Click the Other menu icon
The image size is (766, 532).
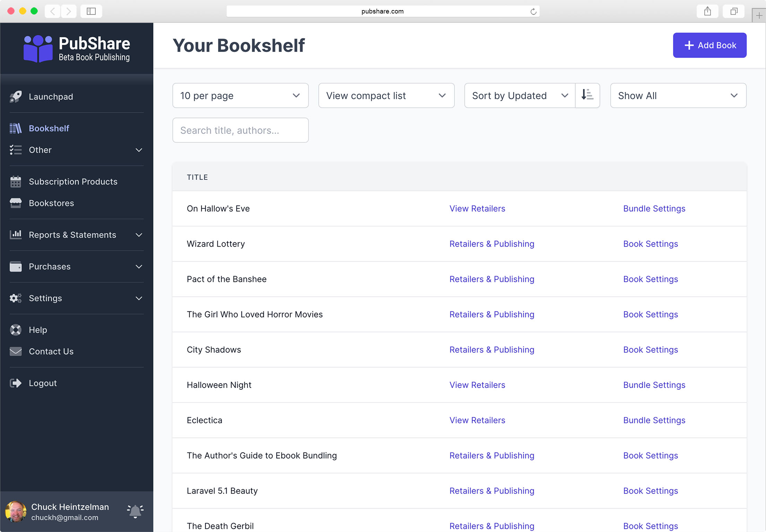15,149
